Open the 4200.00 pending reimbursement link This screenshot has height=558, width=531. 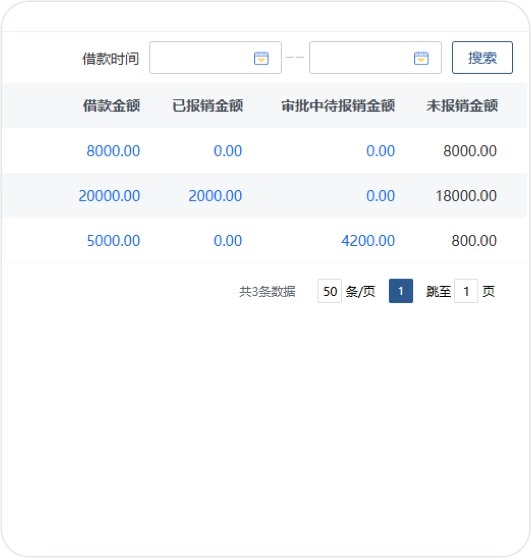(368, 241)
